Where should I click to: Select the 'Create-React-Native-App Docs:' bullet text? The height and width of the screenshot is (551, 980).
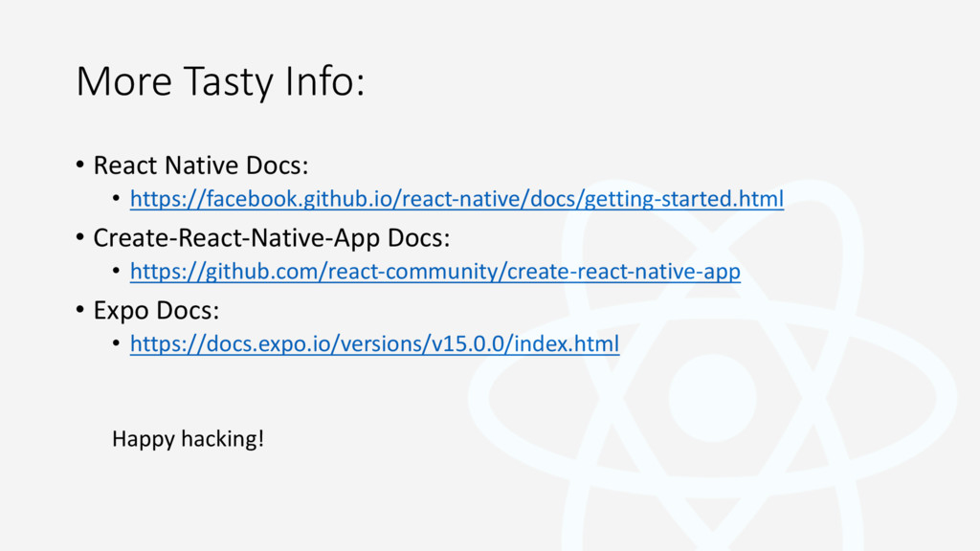(x=271, y=238)
